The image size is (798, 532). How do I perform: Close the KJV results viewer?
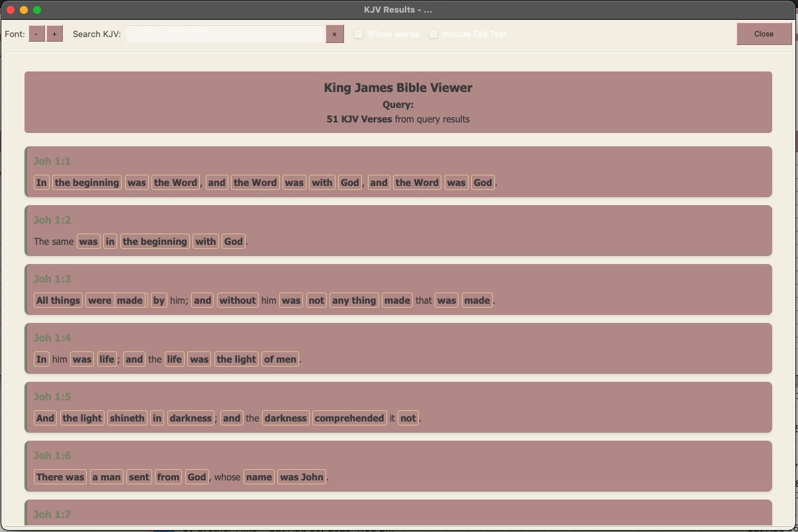(x=764, y=34)
